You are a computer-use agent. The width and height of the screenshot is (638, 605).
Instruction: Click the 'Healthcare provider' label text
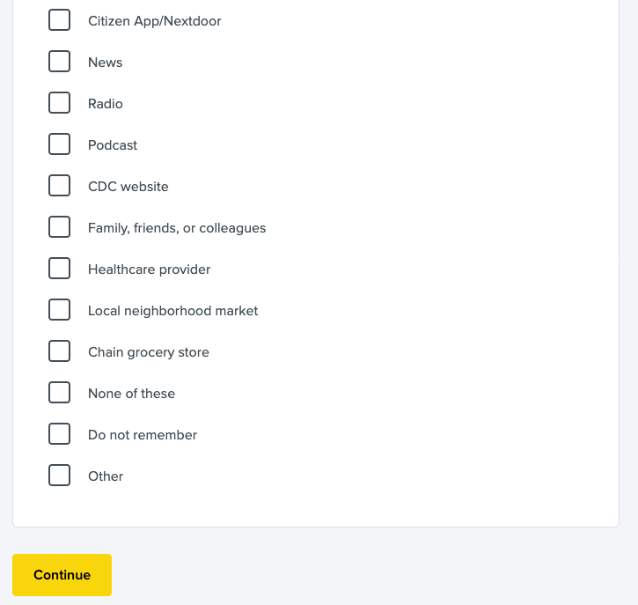pyautogui.click(x=149, y=269)
